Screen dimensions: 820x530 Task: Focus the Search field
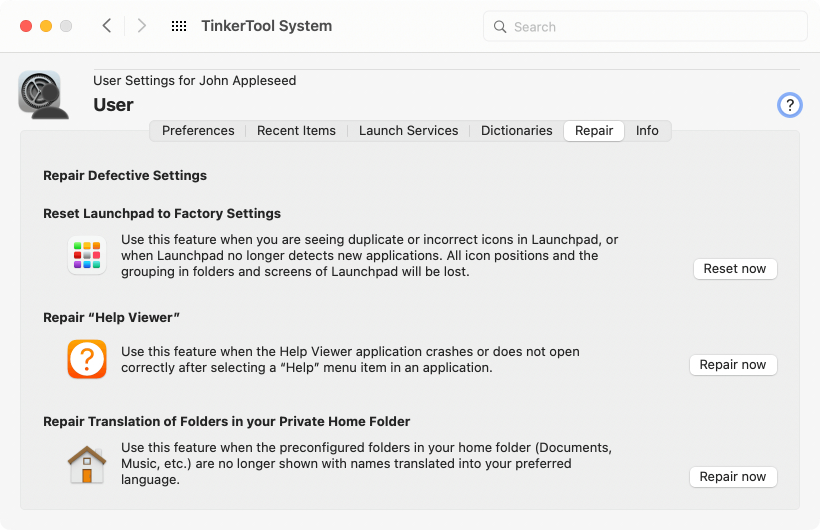[645, 27]
